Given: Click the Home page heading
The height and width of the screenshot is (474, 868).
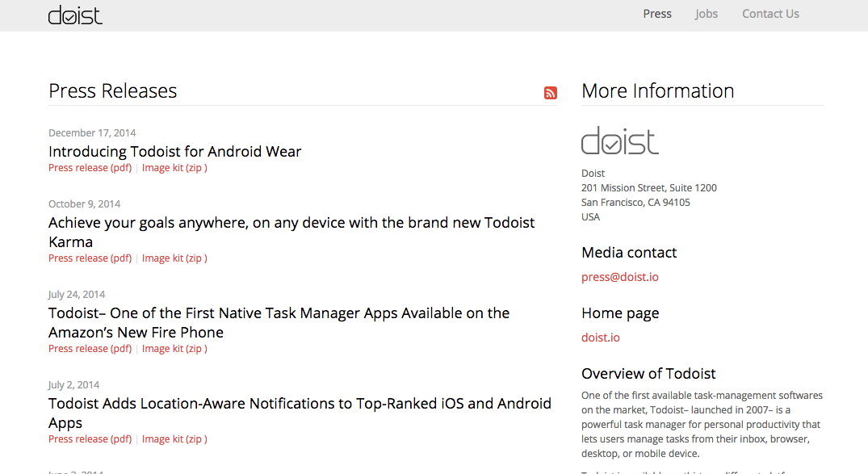Looking at the screenshot, I should click(x=620, y=313).
